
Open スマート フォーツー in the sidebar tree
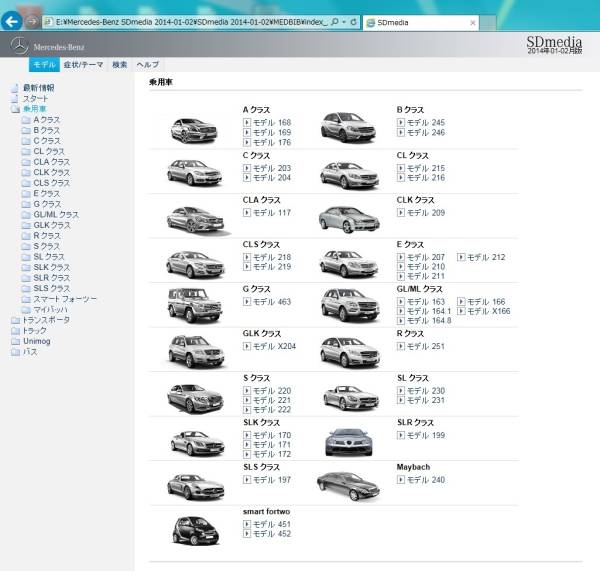pyautogui.click(x=65, y=299)
